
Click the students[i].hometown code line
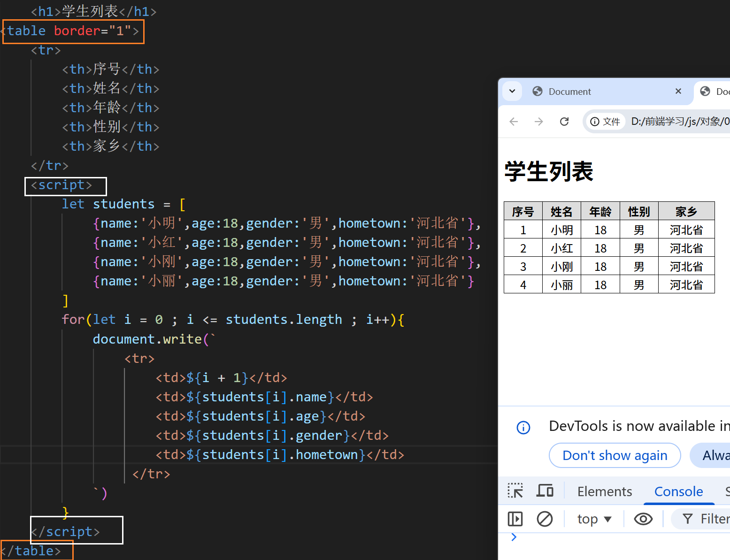click(280, 454)
